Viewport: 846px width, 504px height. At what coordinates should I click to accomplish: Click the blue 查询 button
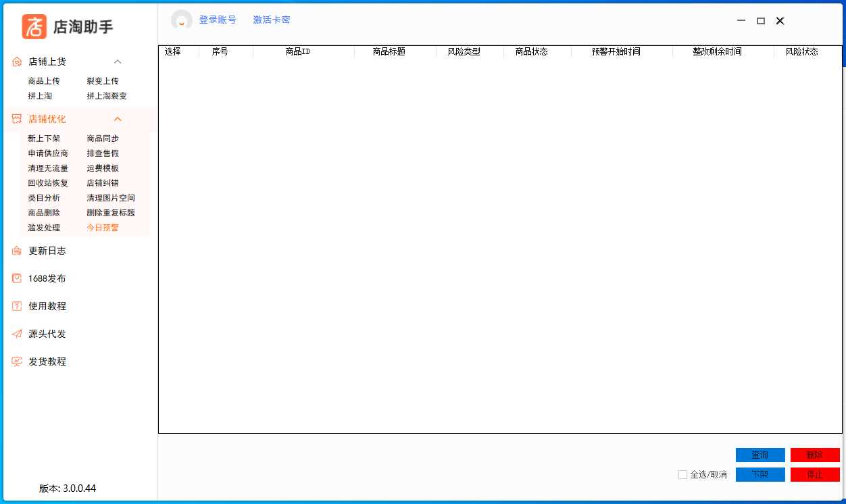[x=760, y=455]
